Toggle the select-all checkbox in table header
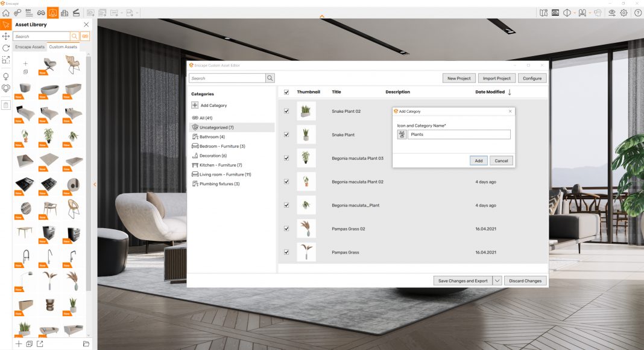Screen dimensions: 644x350 (286, 92)
